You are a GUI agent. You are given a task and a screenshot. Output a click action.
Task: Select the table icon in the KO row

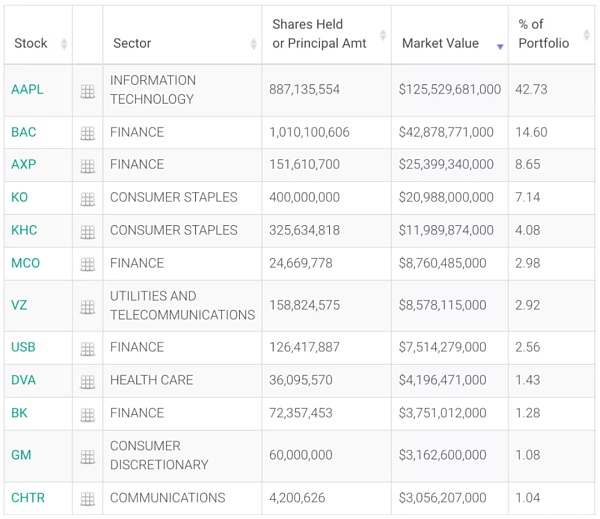click(x=88, y=199)
